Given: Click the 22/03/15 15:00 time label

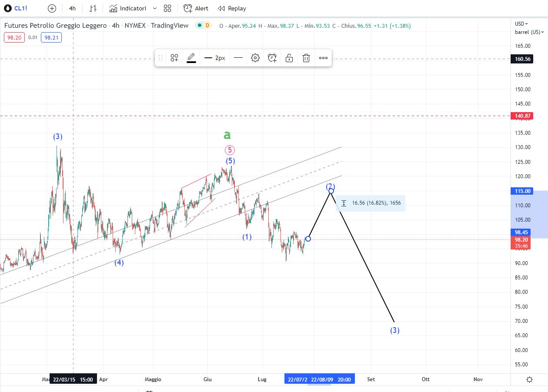Looking at the screenshot, I should point(73,379).
